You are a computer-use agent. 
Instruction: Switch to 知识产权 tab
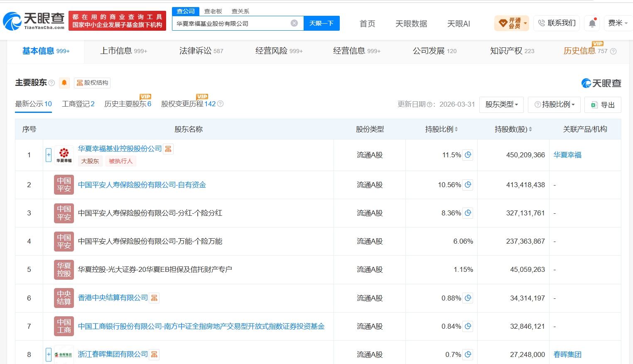[x=512, y=51]
